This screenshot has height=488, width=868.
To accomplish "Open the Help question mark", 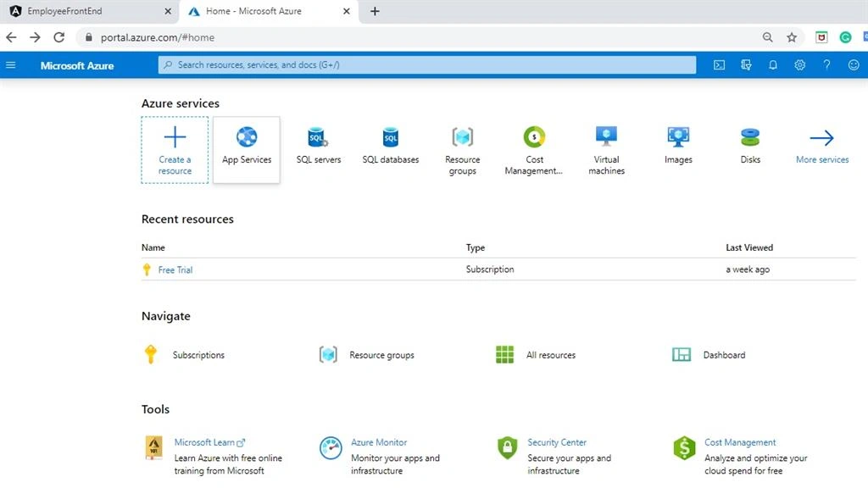I will click(826, 65).
